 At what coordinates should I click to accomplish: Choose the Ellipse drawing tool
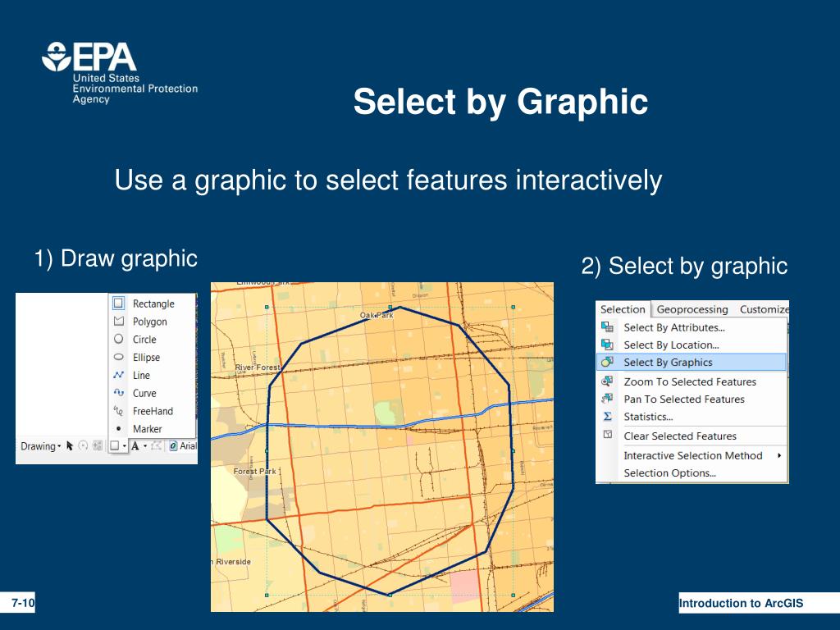pyautogui.click(x=152, y=358)
